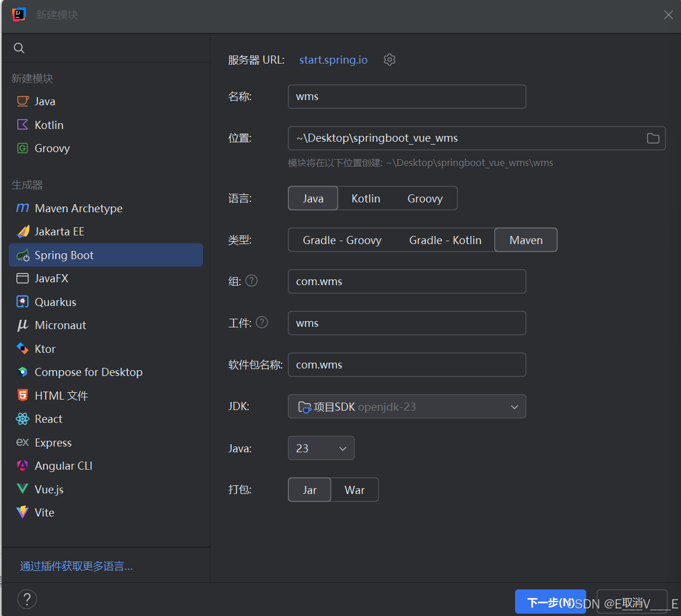
Task: Open help with question mark button
Action: [27, 599]
